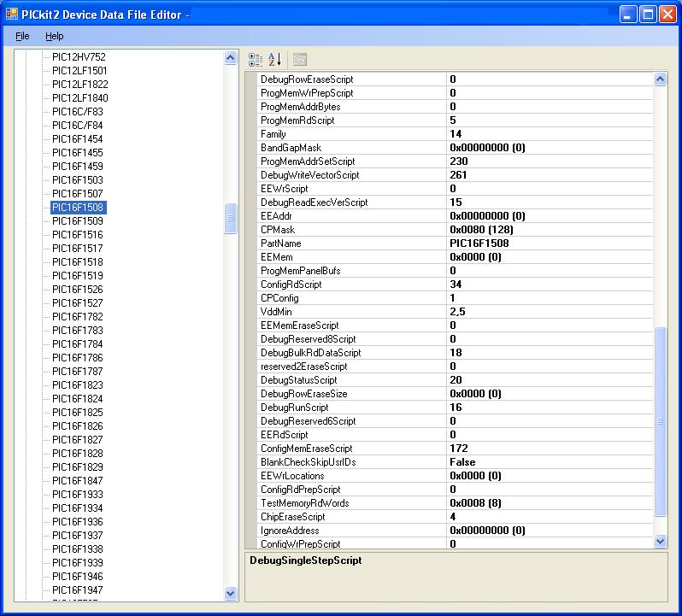The width and height of the screenshot is (682, 616).
Task: Edit PartName value PIC16F1508
Action: point(550,243)
